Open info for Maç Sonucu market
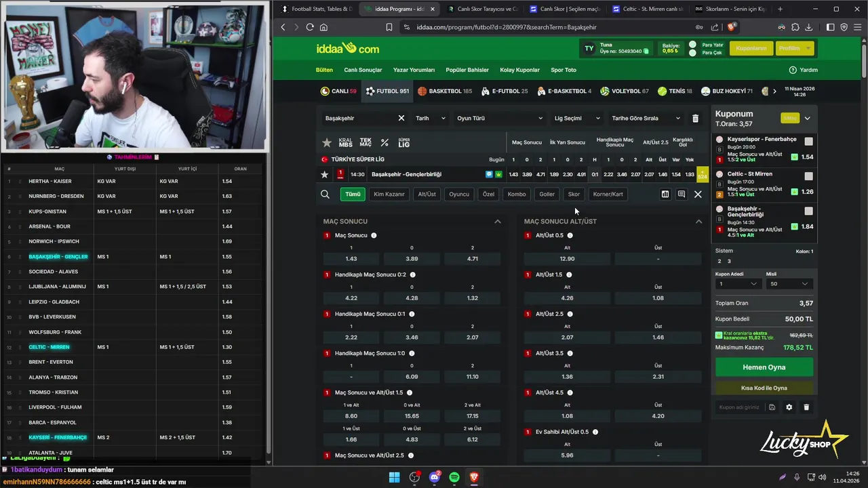 (374, 235)
